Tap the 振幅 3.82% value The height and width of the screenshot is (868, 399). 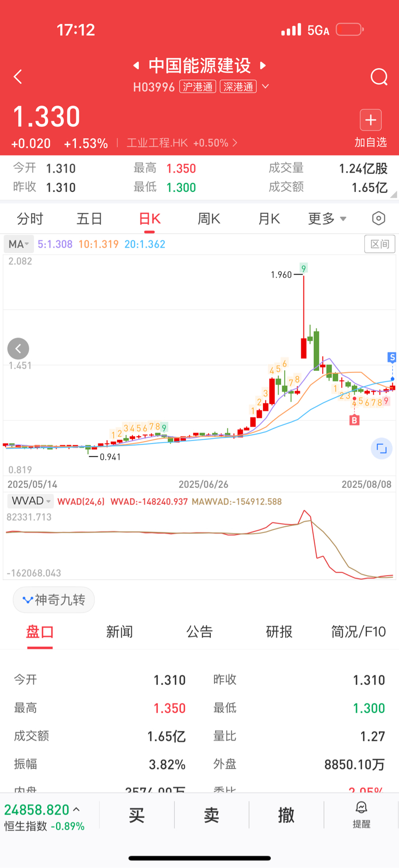[x=167, y=765]
